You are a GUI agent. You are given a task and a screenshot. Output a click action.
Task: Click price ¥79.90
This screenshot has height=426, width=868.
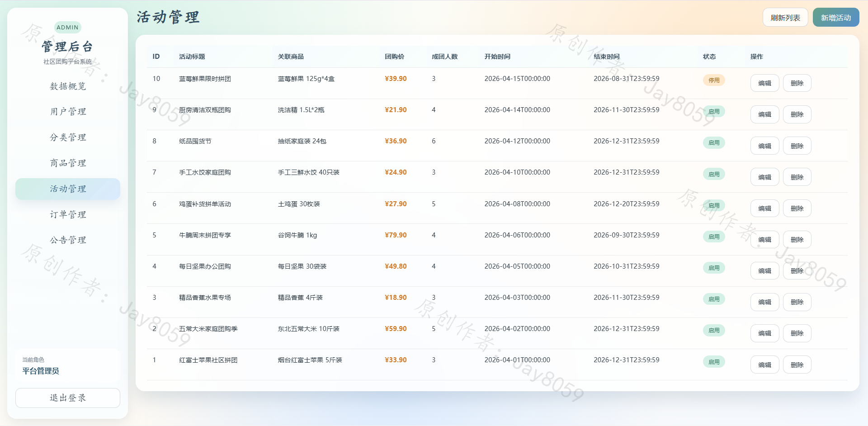pos(396,235)
